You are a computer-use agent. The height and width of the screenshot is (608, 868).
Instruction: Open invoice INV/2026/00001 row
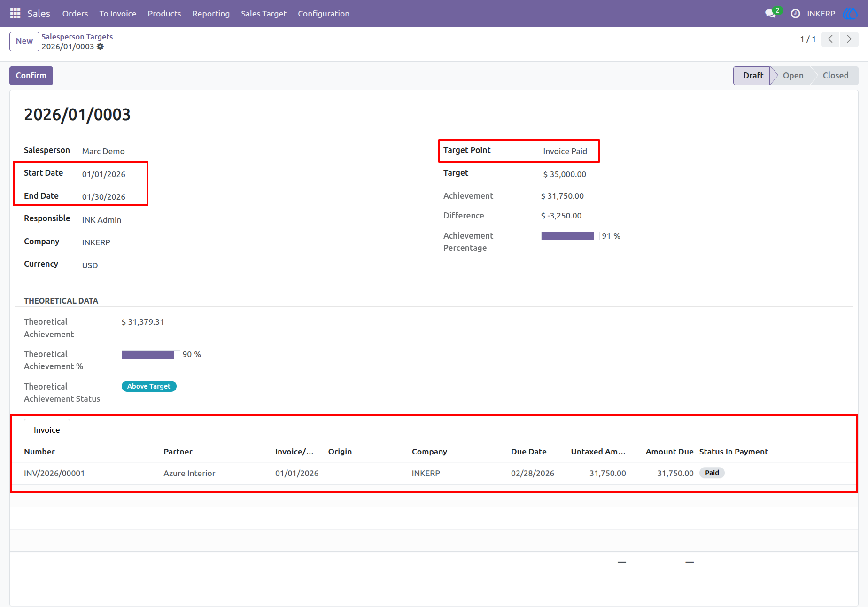tap(434, 474)
